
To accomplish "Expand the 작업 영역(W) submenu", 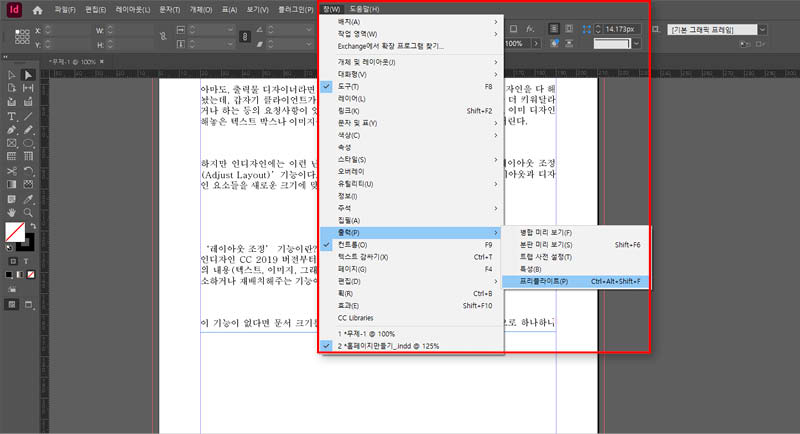I will [x=411, y=34].
